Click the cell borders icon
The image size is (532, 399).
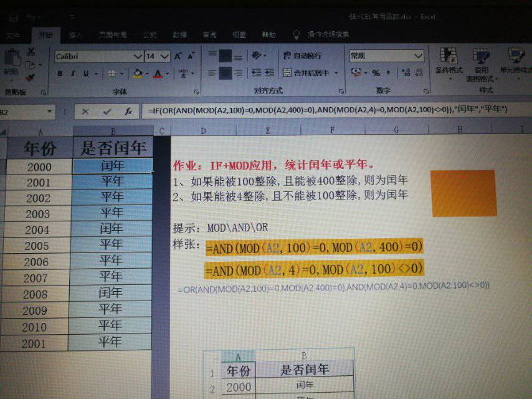[112, 74]
